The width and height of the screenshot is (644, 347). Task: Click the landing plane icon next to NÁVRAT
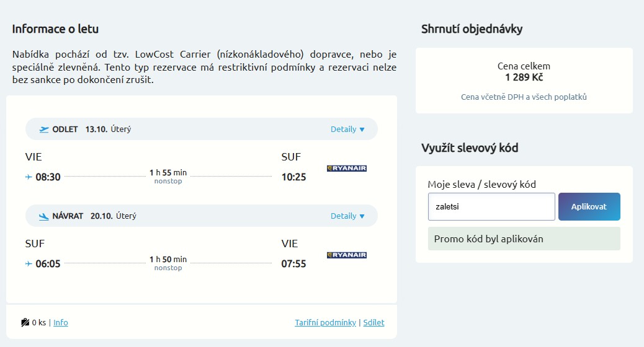(x=44, y=217)
